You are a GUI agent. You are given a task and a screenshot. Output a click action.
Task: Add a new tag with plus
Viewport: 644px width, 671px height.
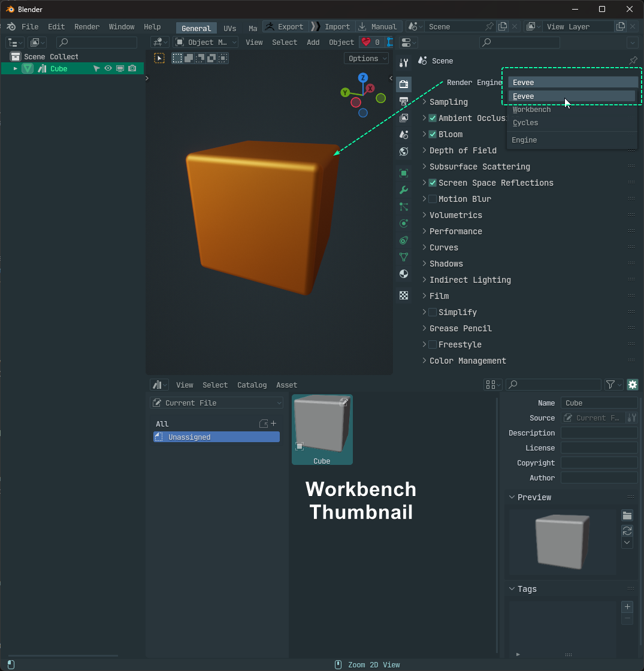[x=627, y=606]
